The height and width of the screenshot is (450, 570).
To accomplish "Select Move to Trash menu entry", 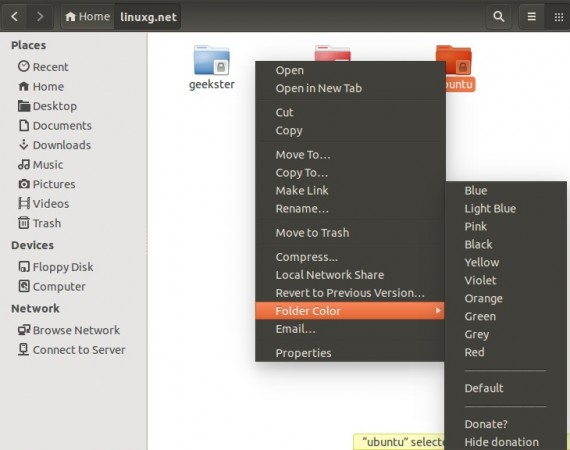I will pos(312,233).
